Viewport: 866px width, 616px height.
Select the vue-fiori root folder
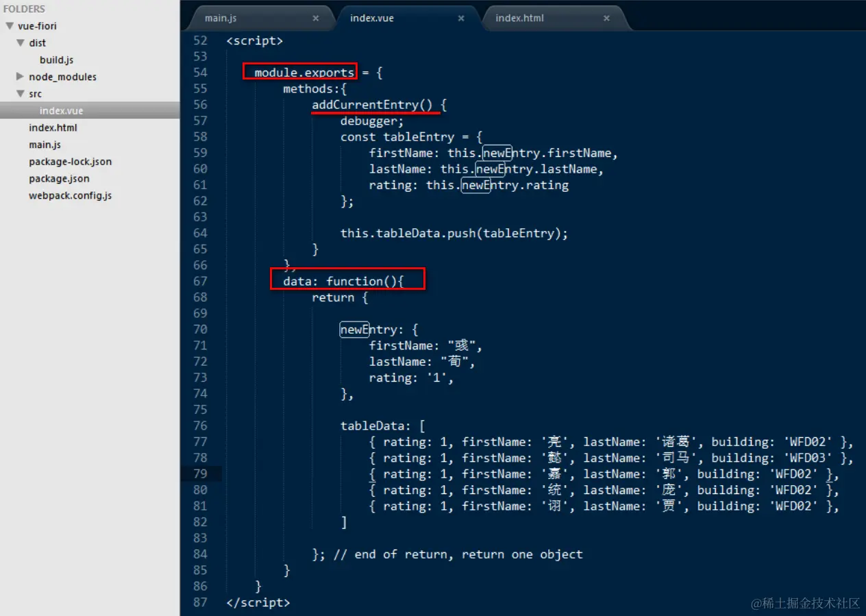point(37,26)
